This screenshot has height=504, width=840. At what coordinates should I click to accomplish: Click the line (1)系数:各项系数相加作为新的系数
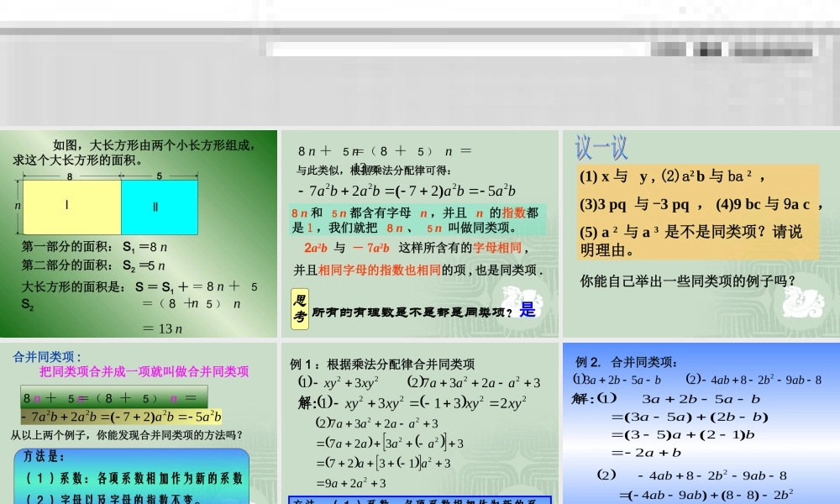[x=134, y=478]
